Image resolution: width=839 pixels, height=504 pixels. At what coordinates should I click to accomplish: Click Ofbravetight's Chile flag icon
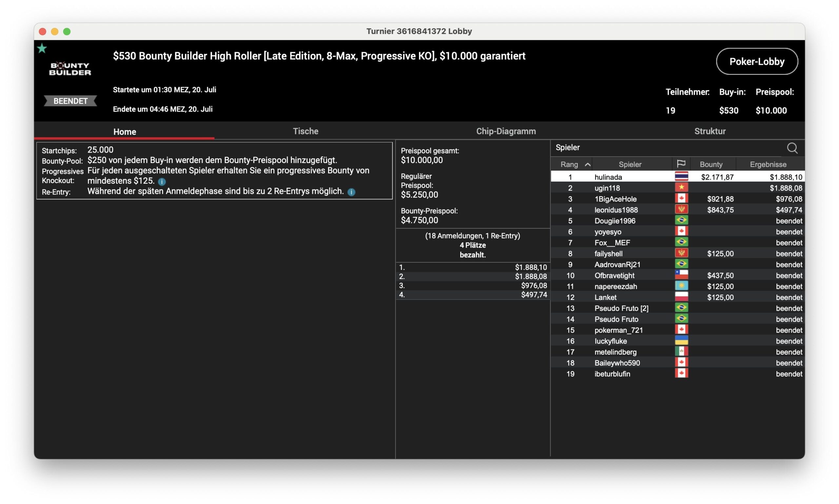pos(681,275)
